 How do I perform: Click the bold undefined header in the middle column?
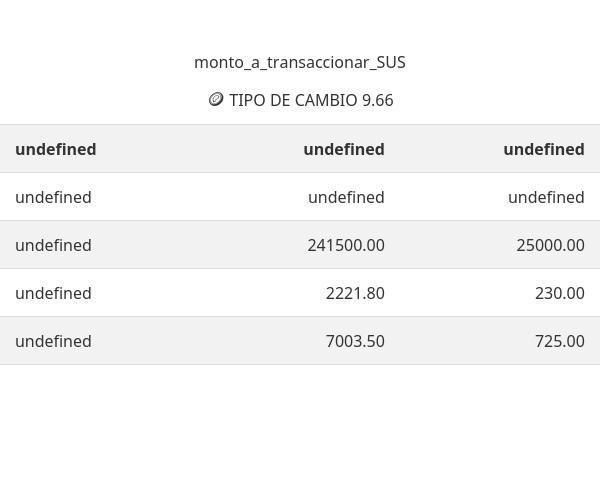344,149
